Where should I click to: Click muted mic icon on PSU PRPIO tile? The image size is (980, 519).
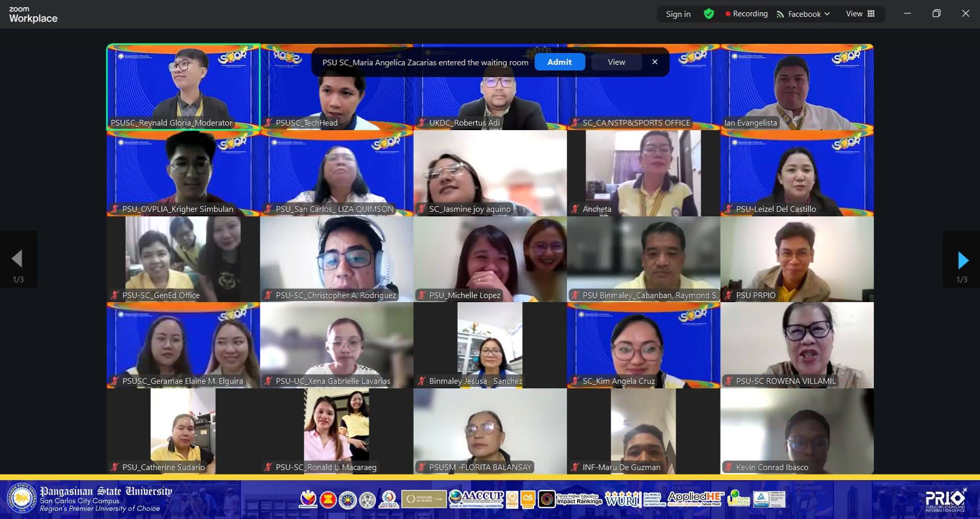click(729, 295)
